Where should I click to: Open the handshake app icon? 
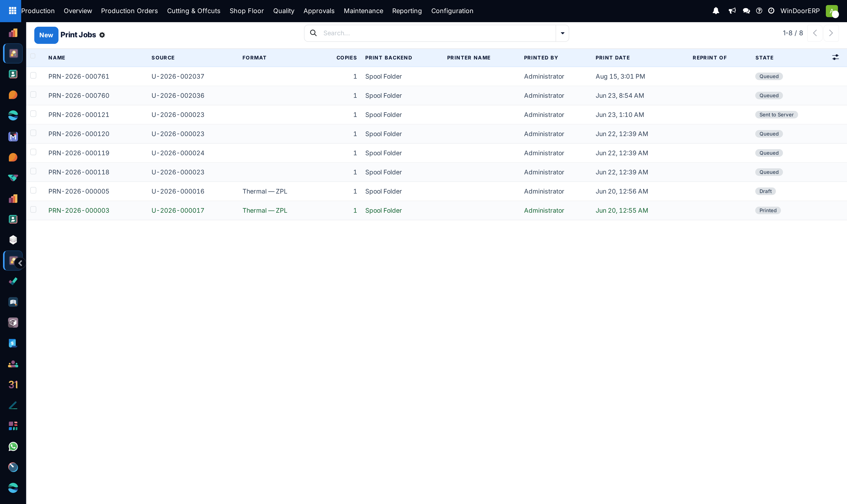coord(13,178)
